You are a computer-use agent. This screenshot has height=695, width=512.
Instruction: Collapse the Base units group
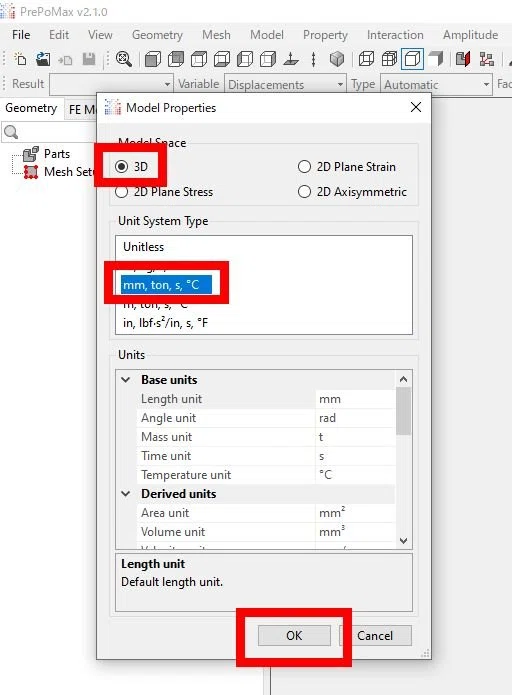coord(126,380)
